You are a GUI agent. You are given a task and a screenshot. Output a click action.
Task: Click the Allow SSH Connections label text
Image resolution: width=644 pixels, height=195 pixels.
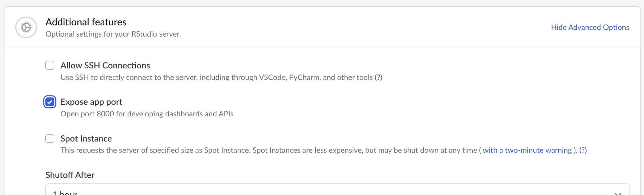[x=105, y=65]
